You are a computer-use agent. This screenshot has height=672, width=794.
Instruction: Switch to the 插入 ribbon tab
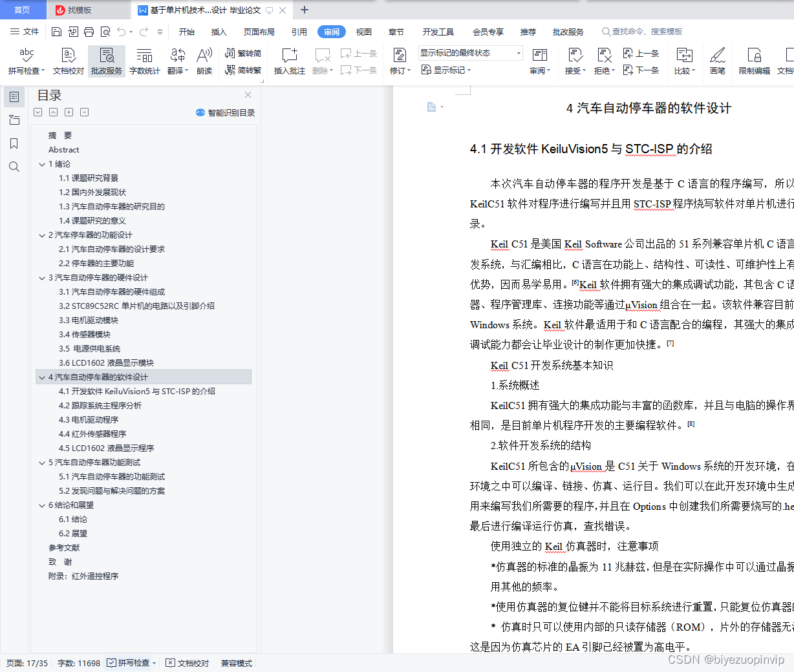[x=219, y=32]
